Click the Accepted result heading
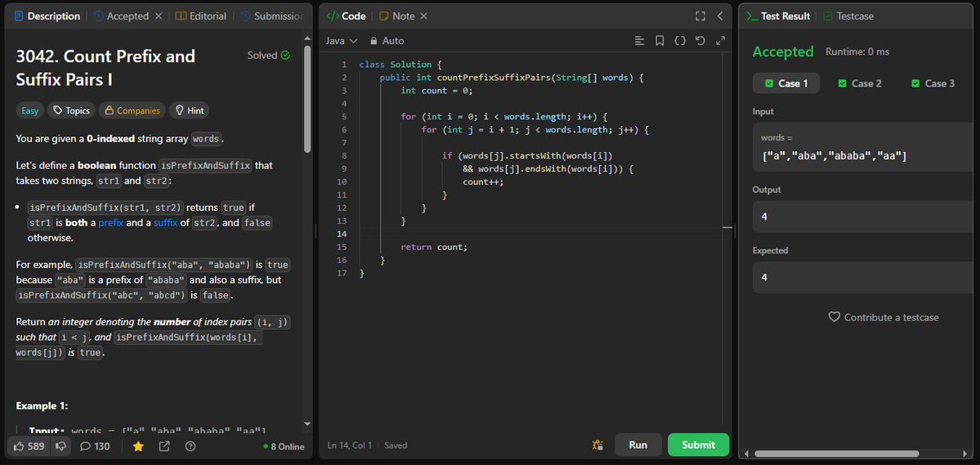980x465 pixels. point(783,51)
